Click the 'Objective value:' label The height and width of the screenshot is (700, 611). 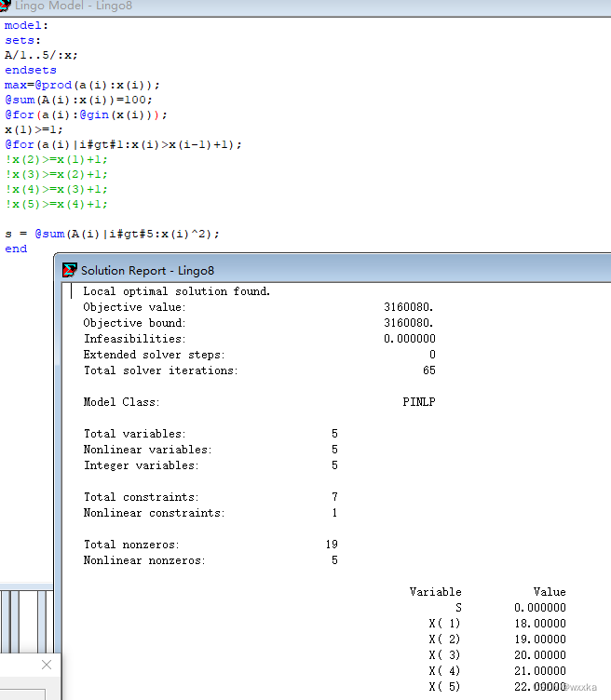click(134, 307)
